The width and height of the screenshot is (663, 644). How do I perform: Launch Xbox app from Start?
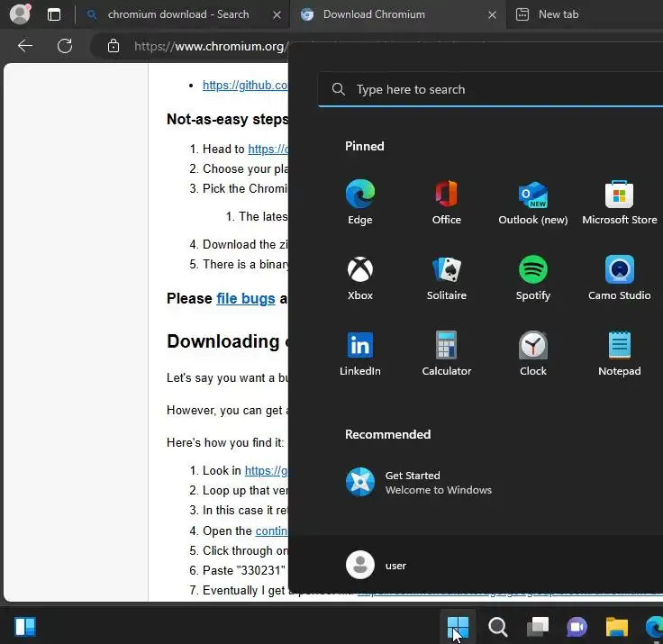click(359, 278)
